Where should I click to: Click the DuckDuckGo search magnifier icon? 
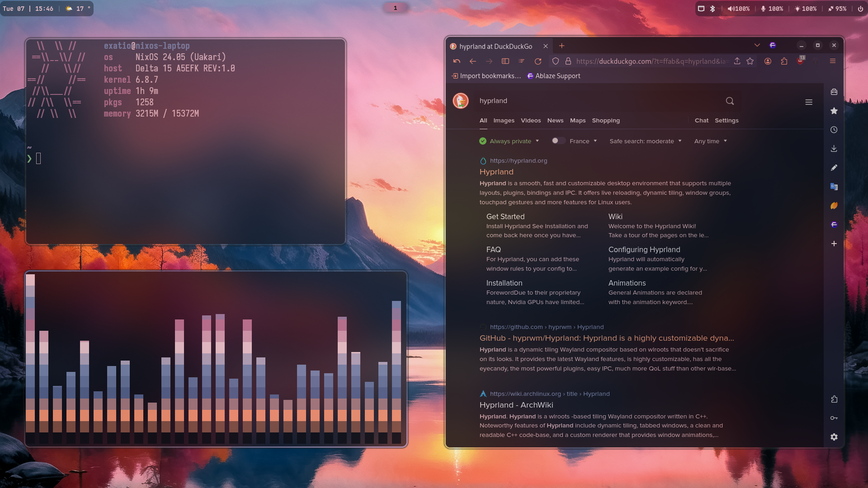(x=730, y=101)
